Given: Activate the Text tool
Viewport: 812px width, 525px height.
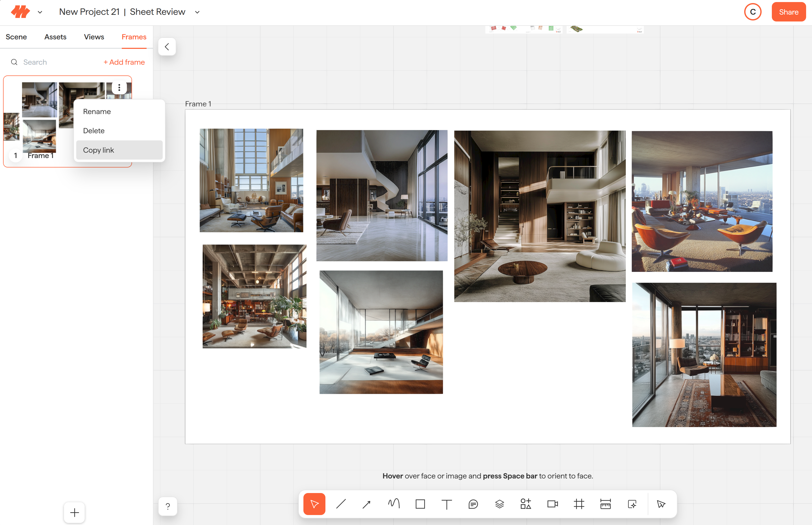Looking at the screenshot, I should tap(446, 504).
